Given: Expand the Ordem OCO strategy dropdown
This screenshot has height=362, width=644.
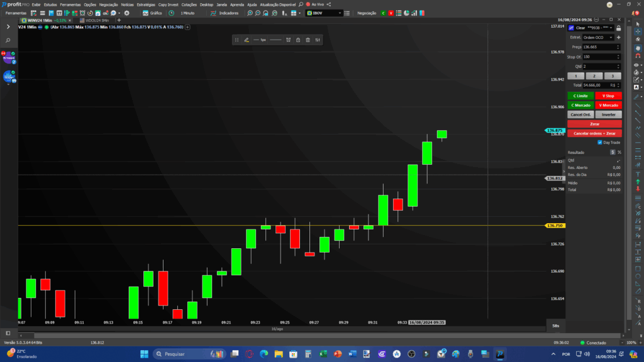Looking at the screenshot, I should 598,37.
